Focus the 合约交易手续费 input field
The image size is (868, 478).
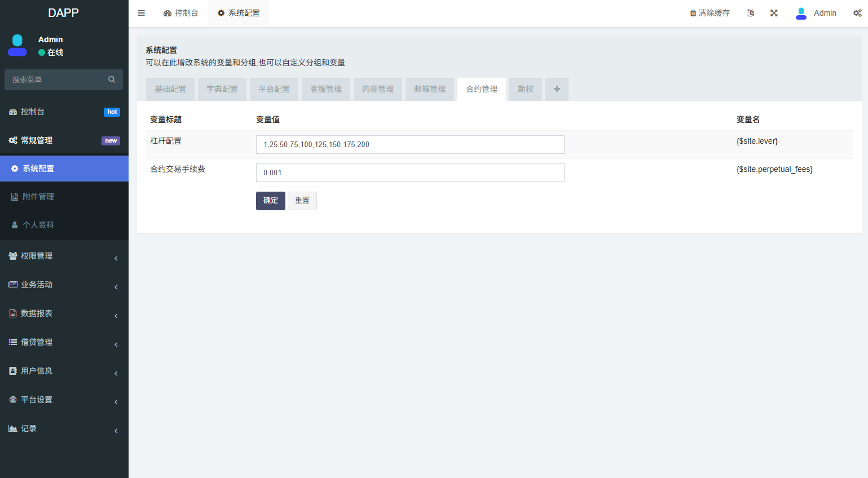[410, 172]
